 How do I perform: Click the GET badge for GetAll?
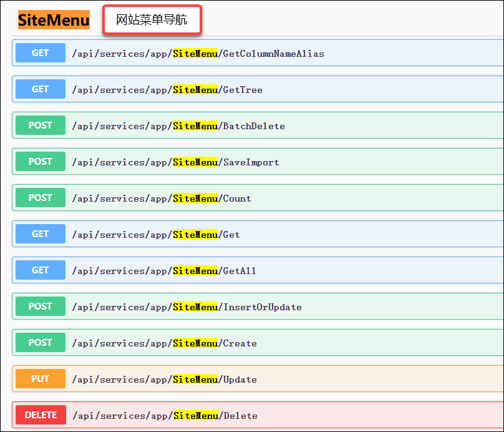tap(41, 270)
